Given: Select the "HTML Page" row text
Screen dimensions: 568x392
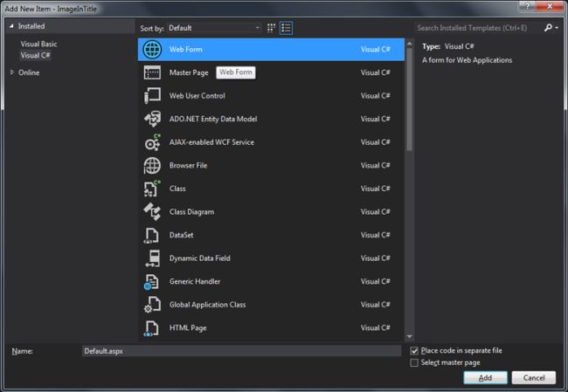Looking at the screenshot, I should 188,328.
